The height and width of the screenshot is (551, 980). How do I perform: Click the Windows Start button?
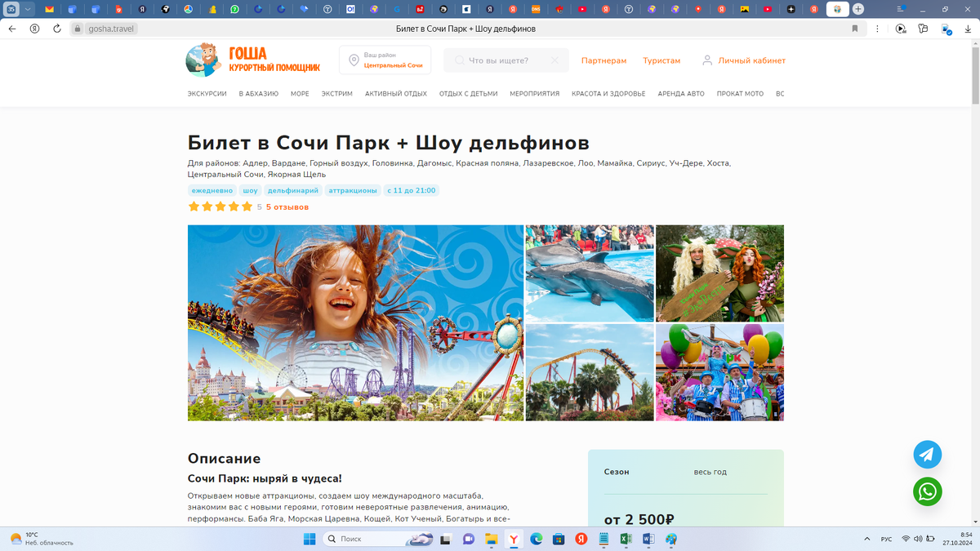(310, 539)
